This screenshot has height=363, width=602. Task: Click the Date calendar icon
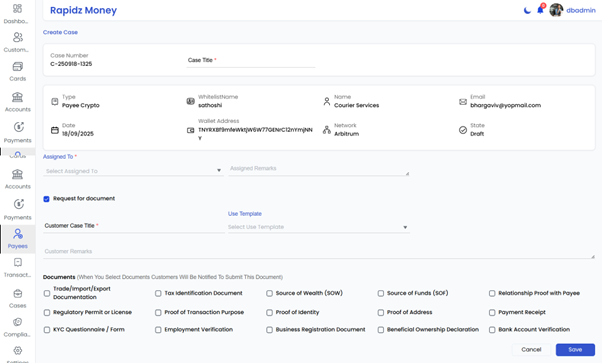click(x=55, y=130)
